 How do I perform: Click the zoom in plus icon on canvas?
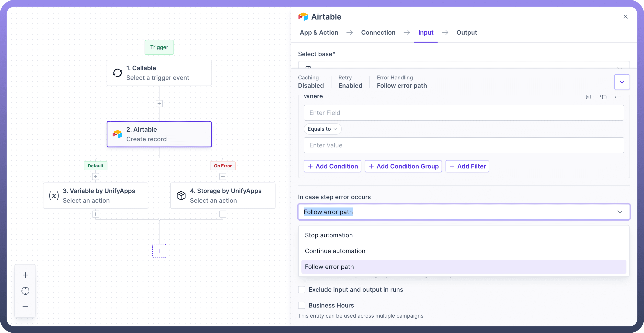[25, 275]
